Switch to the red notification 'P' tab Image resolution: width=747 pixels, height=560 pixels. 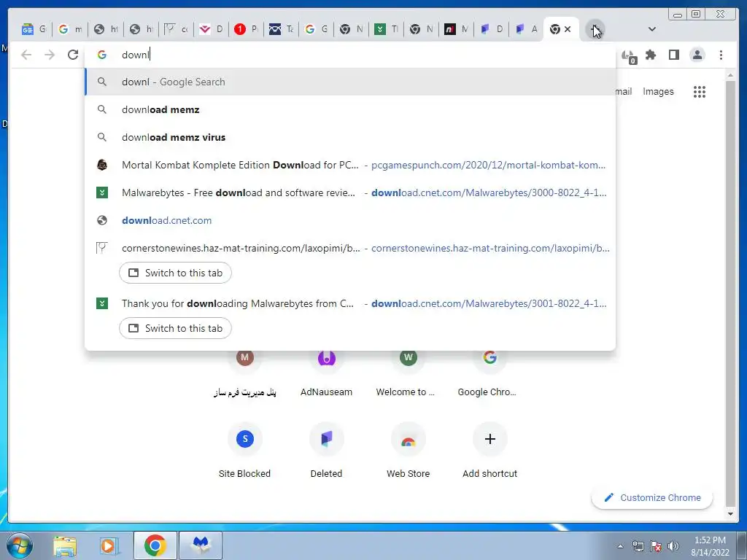coord(245,29)
